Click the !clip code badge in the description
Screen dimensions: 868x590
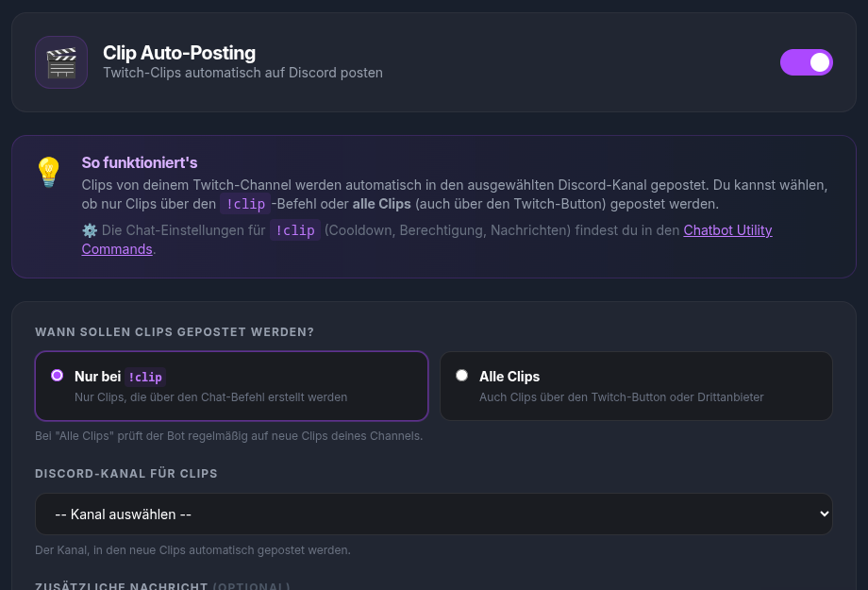245,204
